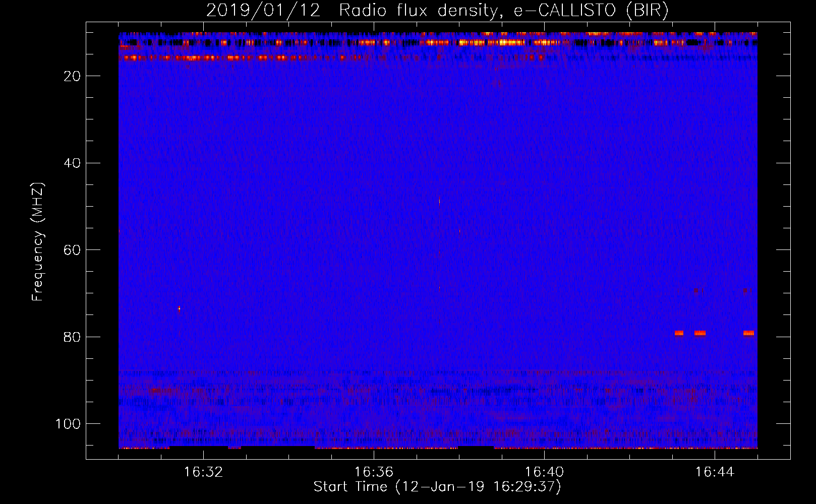The image size is (816, 504).
Task: Click the 60 frequency tick label
Action: point(72,250)
